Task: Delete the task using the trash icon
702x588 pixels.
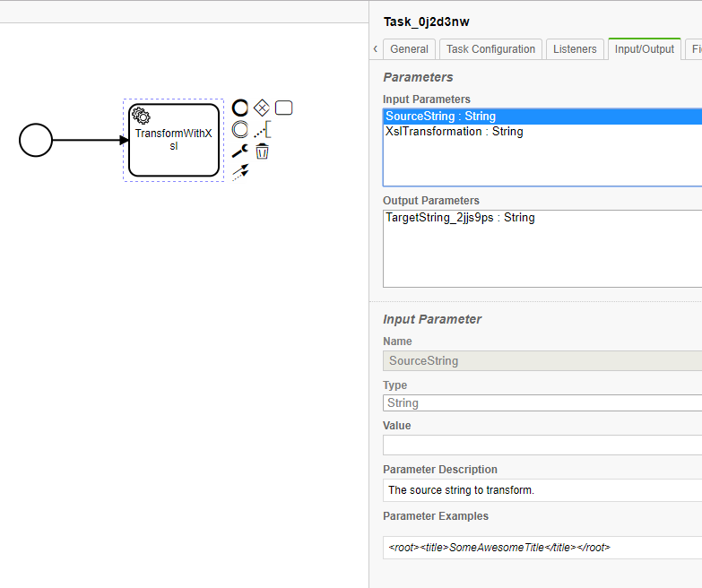Action: [x=262, y=151]
